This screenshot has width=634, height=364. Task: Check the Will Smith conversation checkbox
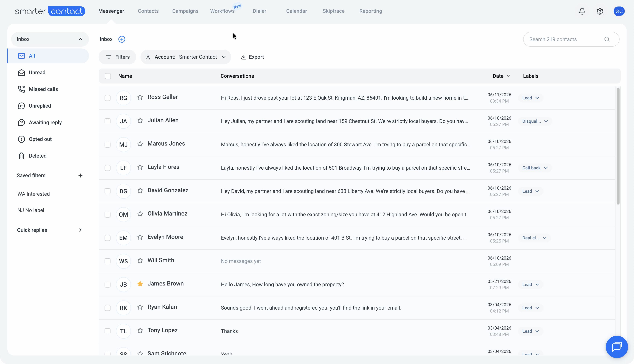click(x=108, y=261)
